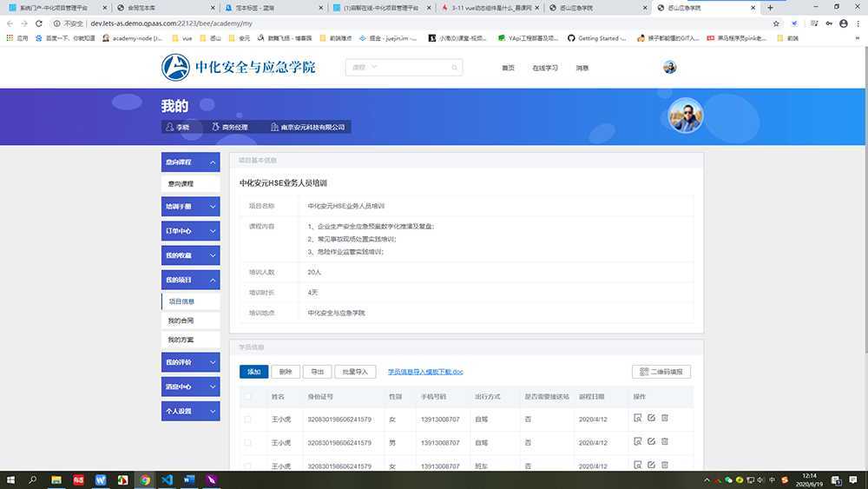Click the search magnifier icon in header
This screenshot has width=868, height=489.
[x=454, y=68]
